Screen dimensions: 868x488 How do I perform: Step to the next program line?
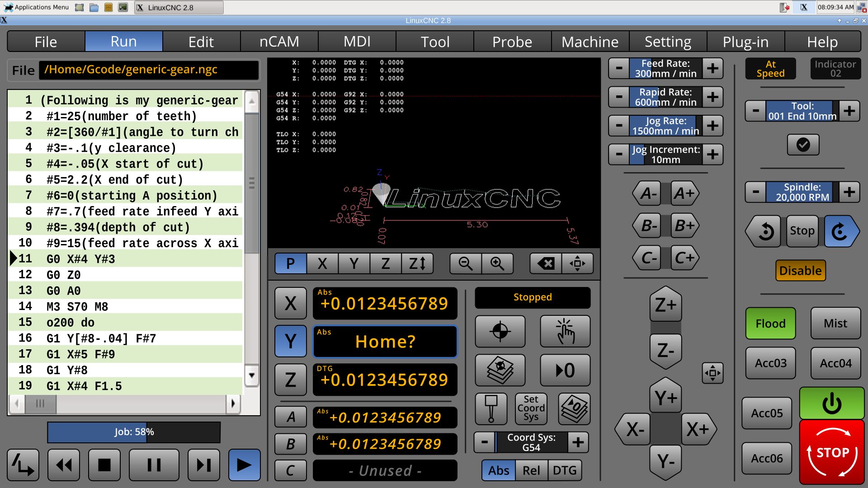204,465
